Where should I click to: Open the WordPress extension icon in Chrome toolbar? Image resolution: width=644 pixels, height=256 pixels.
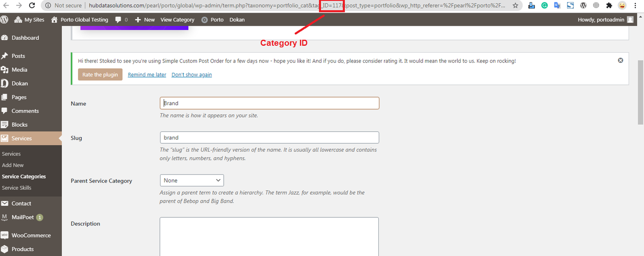click(x=583, y=6)
